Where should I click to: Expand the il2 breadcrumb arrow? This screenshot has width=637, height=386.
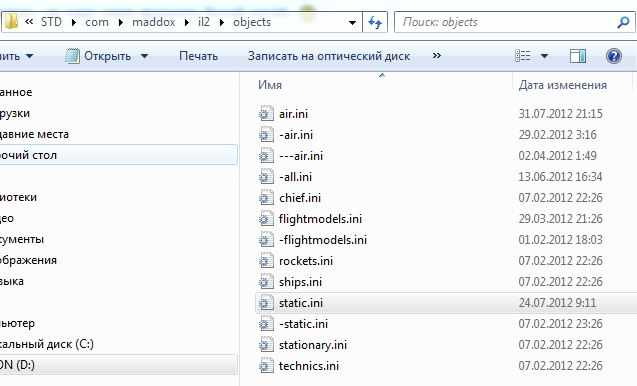221,22
